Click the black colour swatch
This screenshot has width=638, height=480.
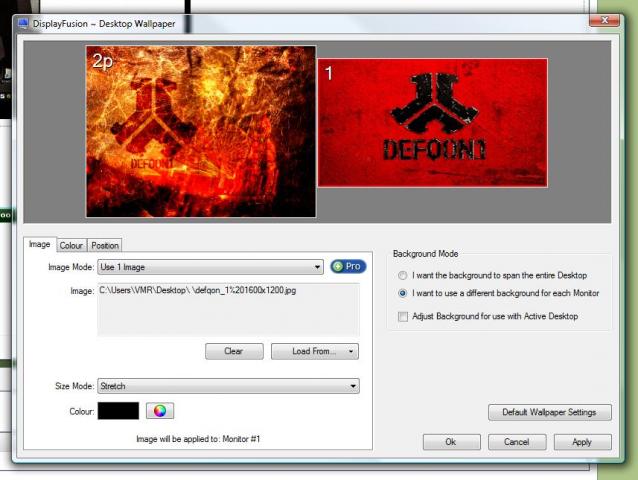click(x=118, y=411)
